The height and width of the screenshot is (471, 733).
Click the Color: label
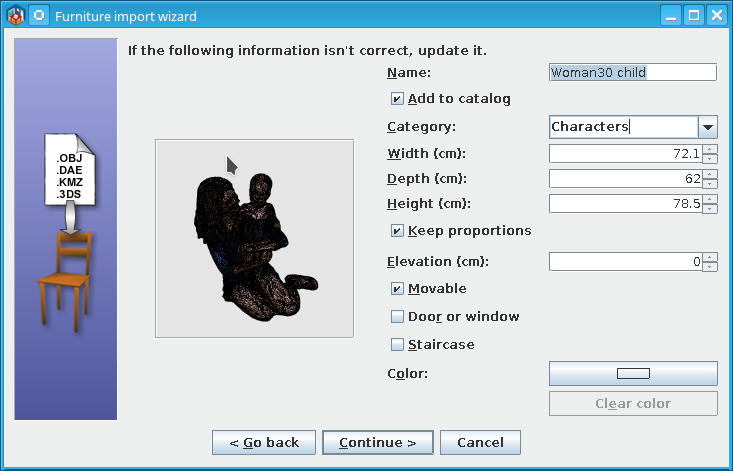pyautogui.click(x=407, y=374)
